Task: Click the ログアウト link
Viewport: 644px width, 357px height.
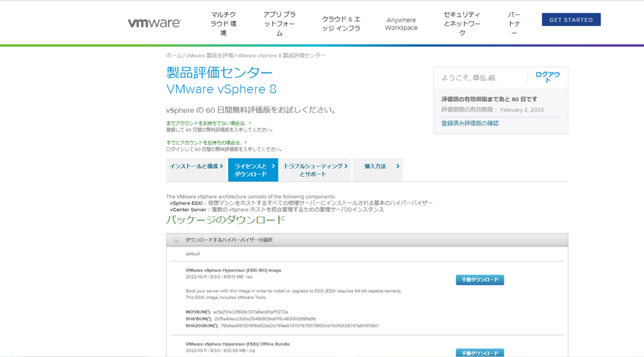Action: (x=547, y=77)
